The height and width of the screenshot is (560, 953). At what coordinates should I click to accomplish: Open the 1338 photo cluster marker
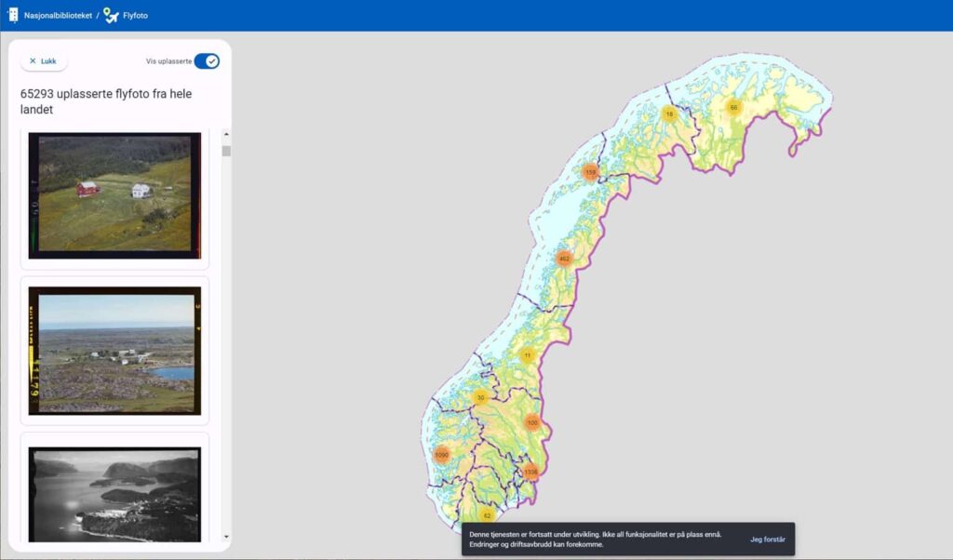click(x=530, y=472)
